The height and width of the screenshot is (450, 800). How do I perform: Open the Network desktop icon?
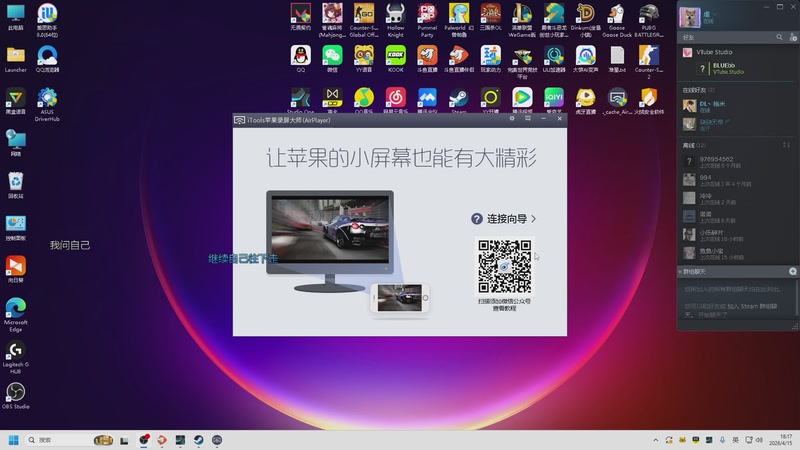[x=15, y=142]
